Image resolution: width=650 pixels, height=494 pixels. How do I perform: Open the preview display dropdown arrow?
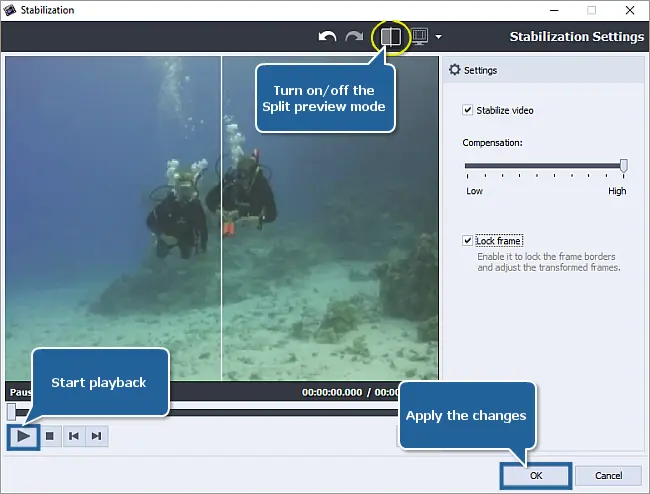(x=438, y=37)
